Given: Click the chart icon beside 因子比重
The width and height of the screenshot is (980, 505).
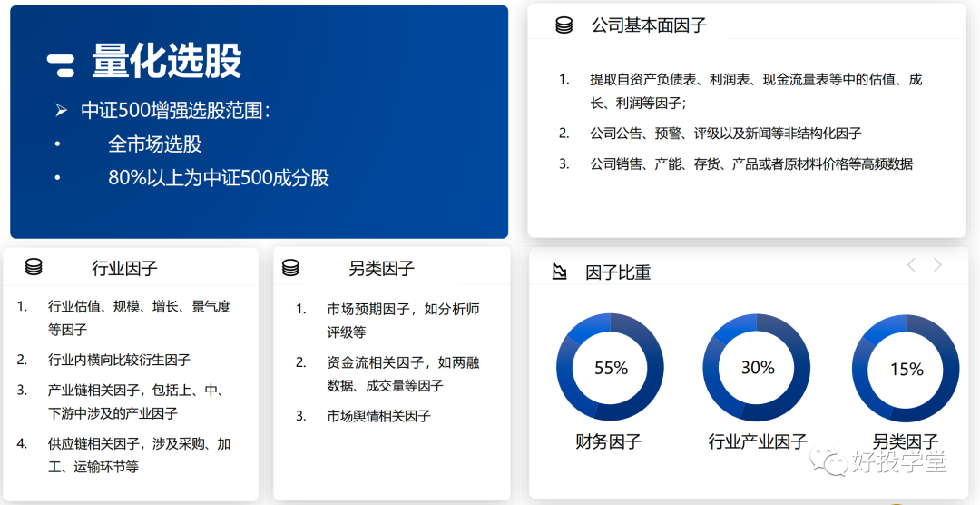Looking at the screenshot, I should tap(560, 272).
